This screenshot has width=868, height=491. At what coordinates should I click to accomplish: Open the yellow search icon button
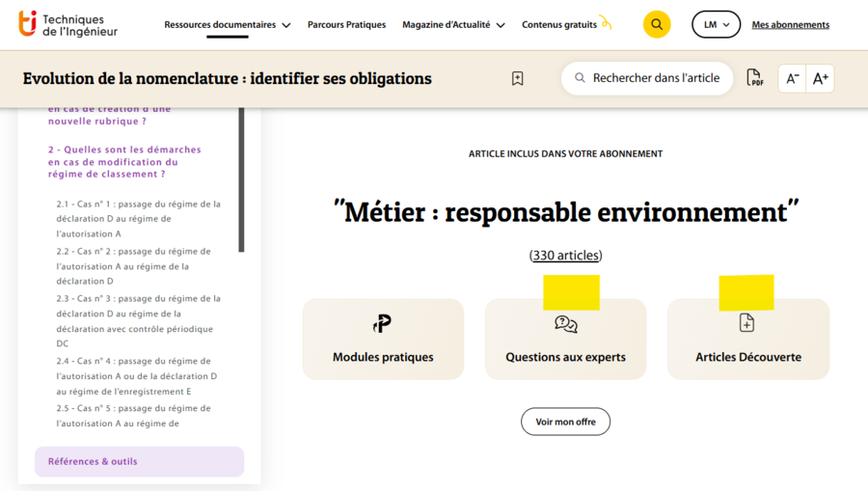[657, 25]
